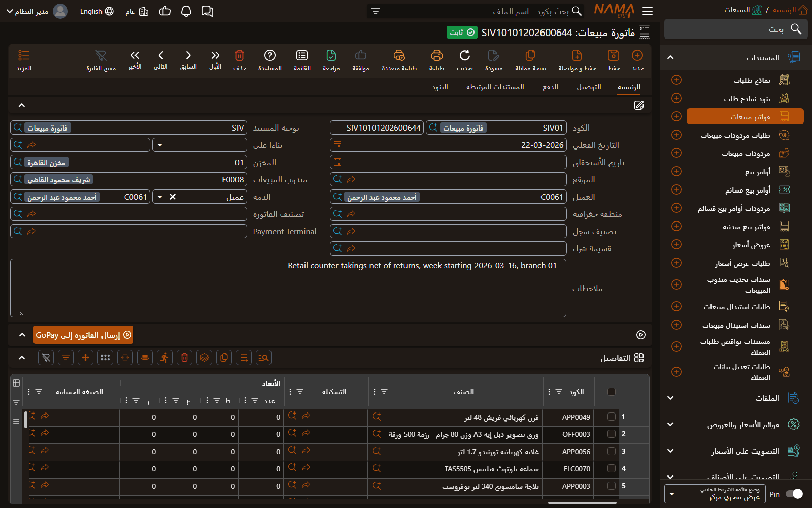Expand the الملفات sidebar section
The height and width of the screenshot is (508, 812).
click(670, 398)
